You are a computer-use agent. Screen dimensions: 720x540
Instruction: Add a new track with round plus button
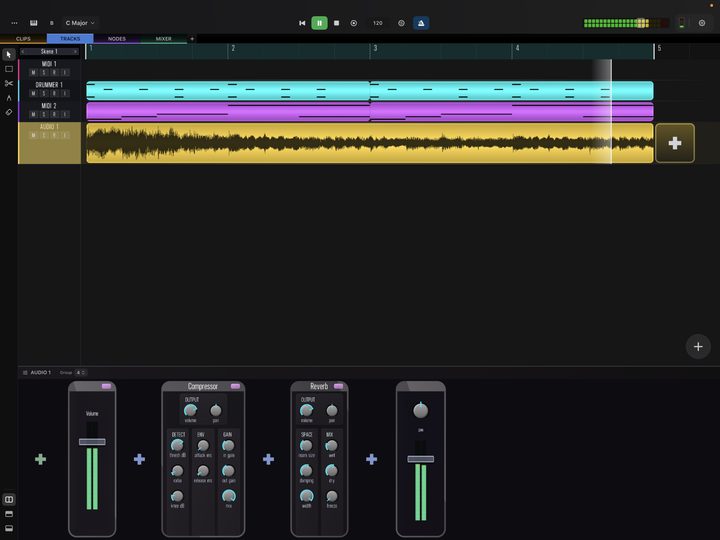698,347
